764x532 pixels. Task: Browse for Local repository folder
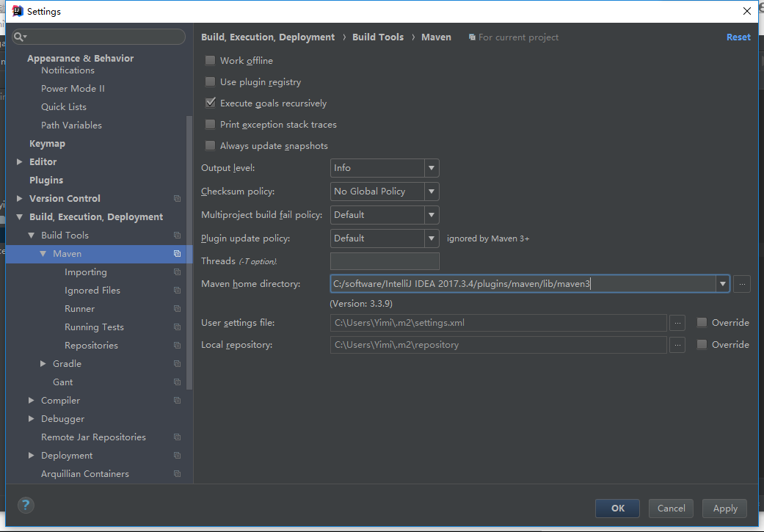(x=677, y=345)
